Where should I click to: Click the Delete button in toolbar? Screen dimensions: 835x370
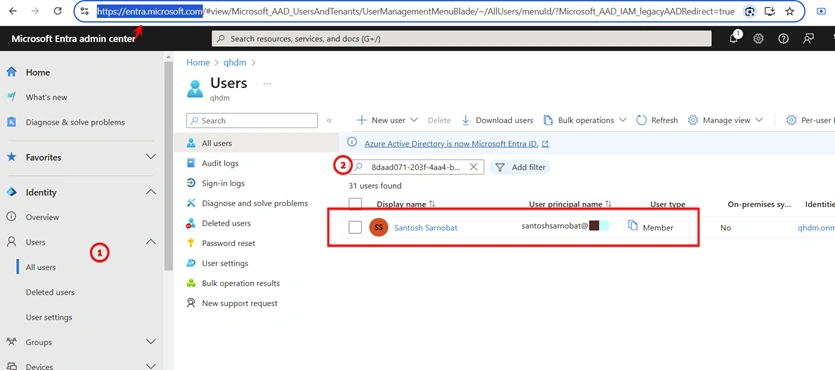pyautogui.click(x=439, y=120)
